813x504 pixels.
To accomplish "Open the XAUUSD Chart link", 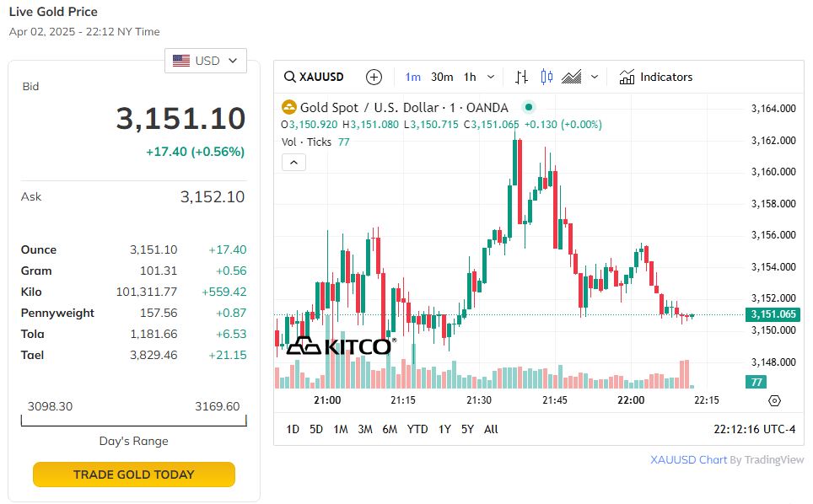I will tap(688, 460).
